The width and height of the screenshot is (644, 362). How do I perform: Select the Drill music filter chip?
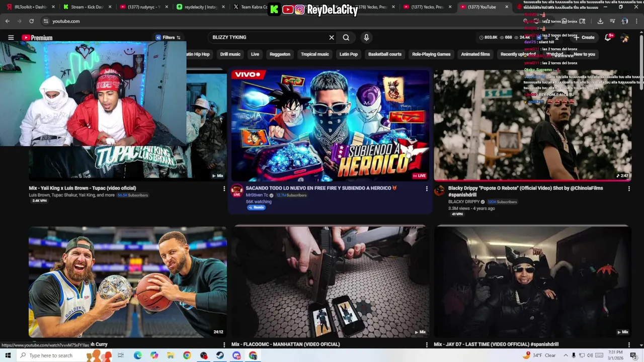(x=230, y=54)
